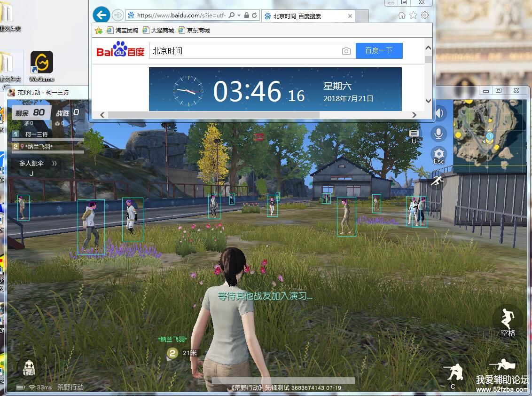Open 天猫商城 favorites link
Viewport: 532px width, 396px height.
(x=158, y=30)
